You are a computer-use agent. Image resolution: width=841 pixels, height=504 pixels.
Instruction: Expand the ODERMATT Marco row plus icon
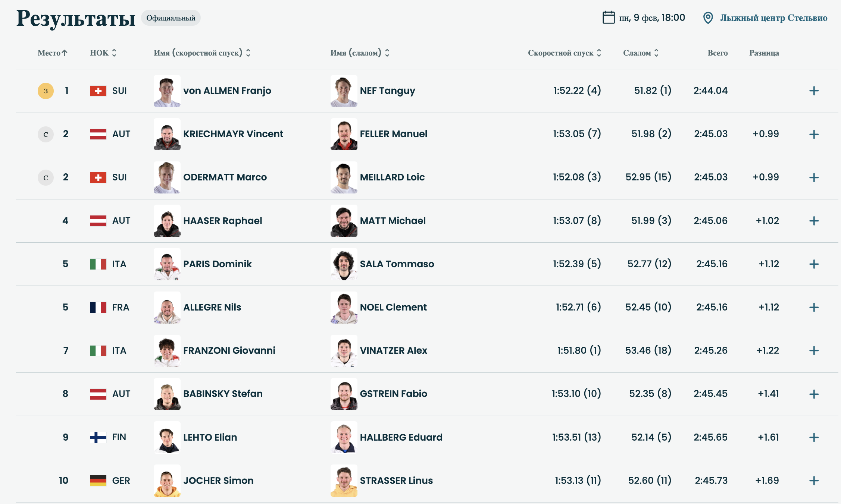[814, 177]
